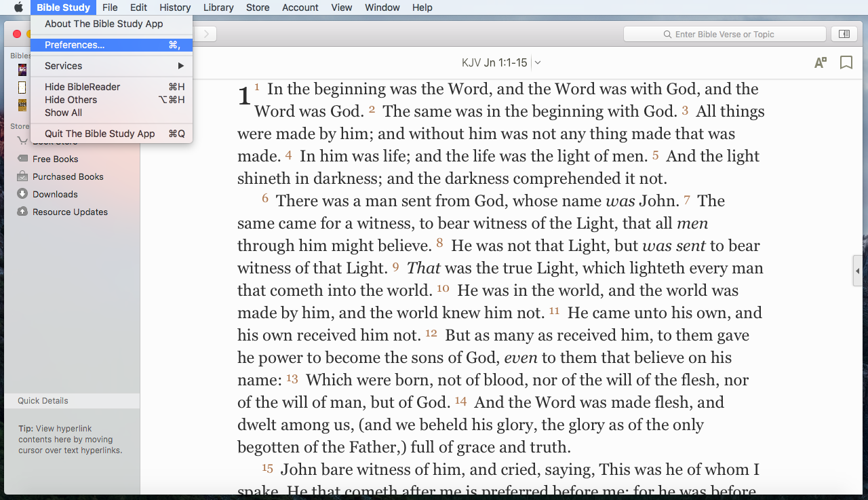Click the Book Store shopping cart icon

coord(22,141)
